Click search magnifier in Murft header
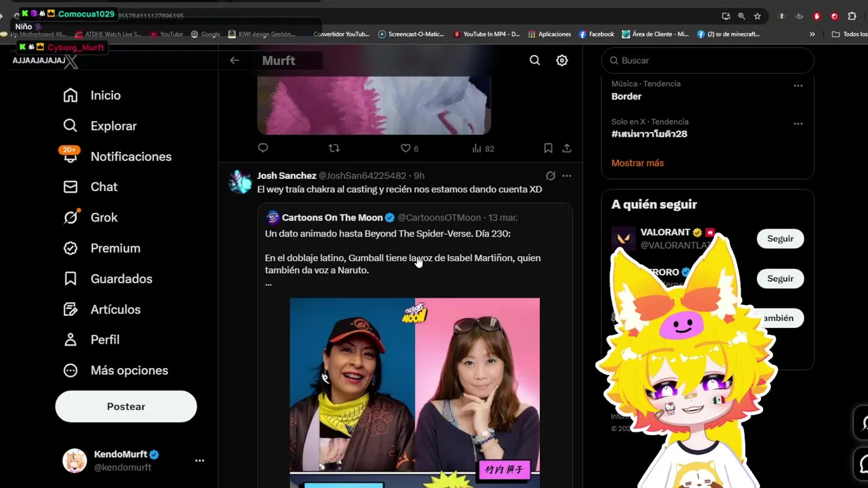The height and width of the screenshot is (488, 868). click(535, 60)
